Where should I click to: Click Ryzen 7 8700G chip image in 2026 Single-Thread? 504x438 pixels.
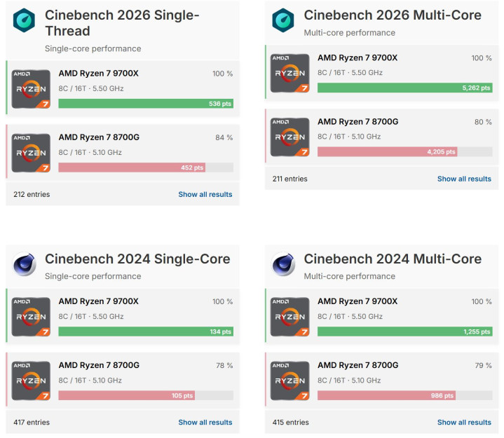(x=31, y=153)
